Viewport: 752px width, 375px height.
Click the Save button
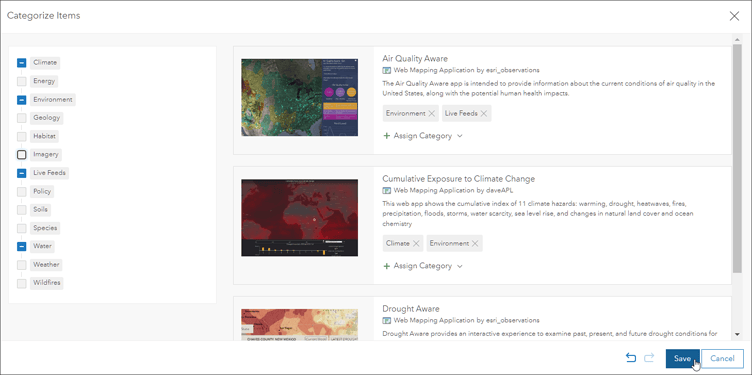682,359
